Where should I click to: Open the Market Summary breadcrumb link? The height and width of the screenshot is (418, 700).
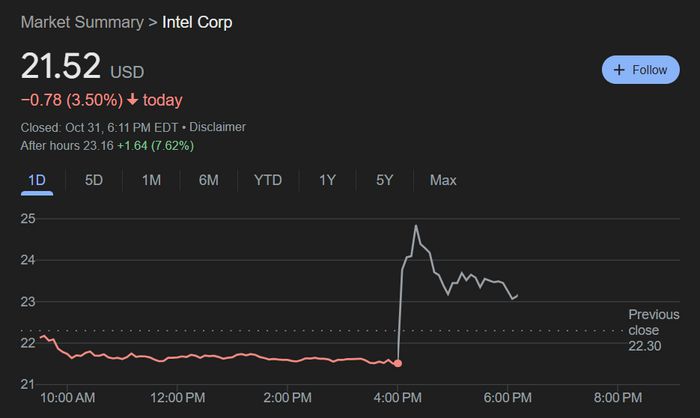[81, 21]
